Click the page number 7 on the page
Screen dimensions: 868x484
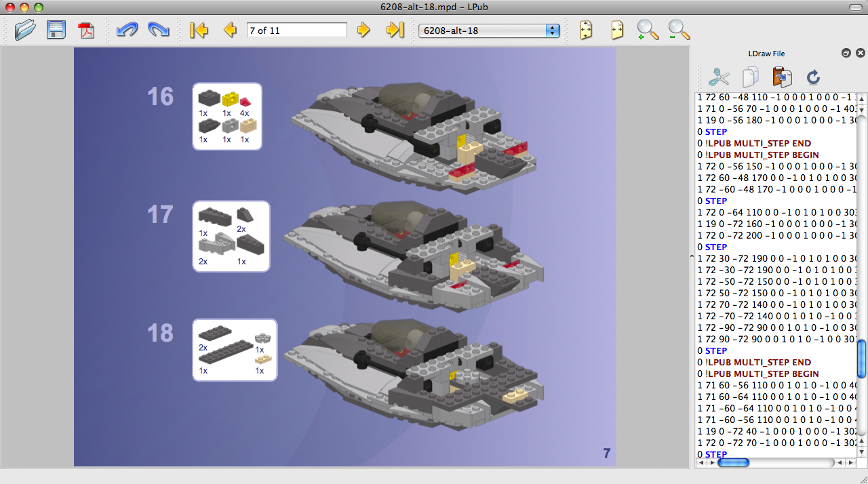607,453
